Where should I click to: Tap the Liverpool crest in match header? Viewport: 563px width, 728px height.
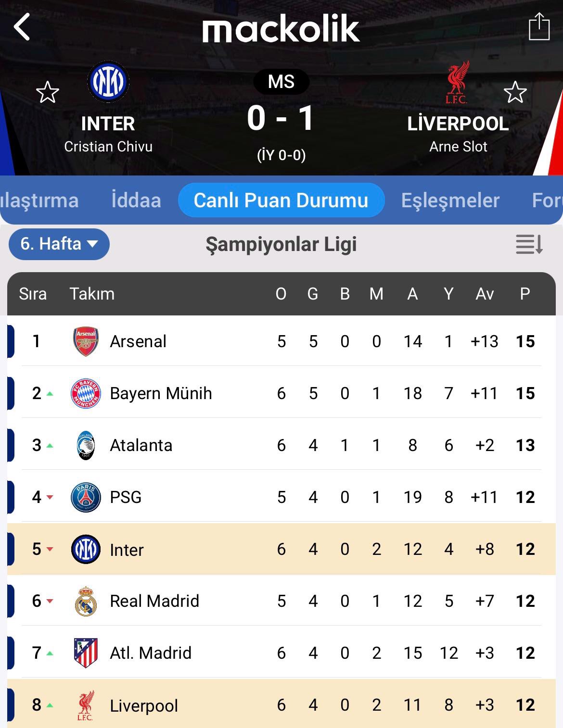(x=457, y=83)
